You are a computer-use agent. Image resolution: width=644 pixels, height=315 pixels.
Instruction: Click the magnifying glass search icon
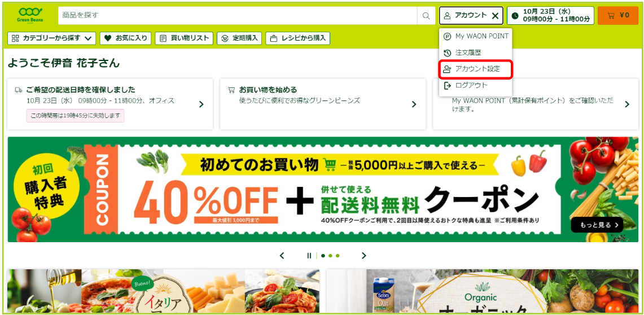(x=426, y=16)
